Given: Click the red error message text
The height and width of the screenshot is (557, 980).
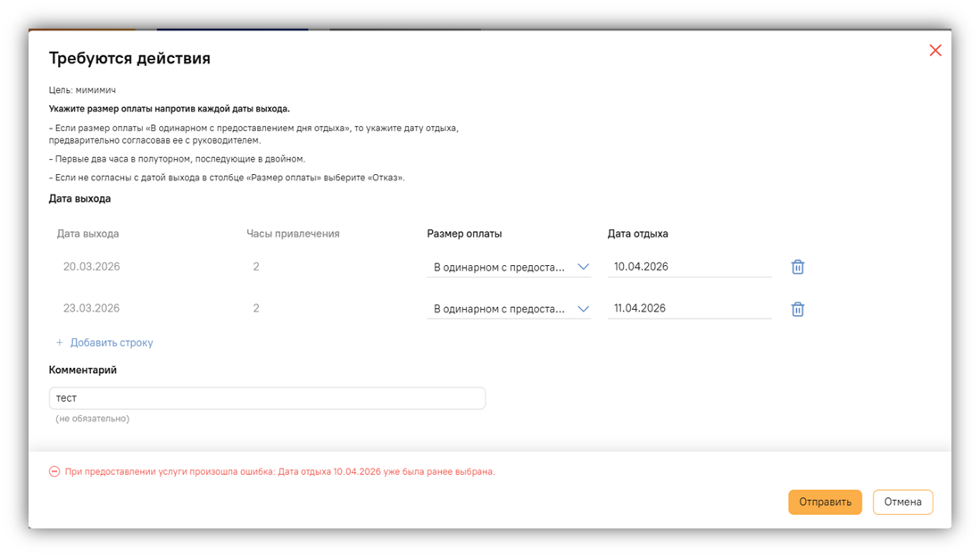Looking at the screenshot, I should tap(279, 471).
